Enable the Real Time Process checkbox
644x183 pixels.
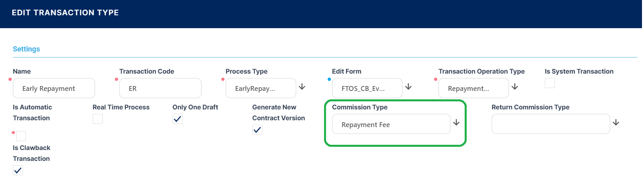pyautogui.click(x=98, y=119)
